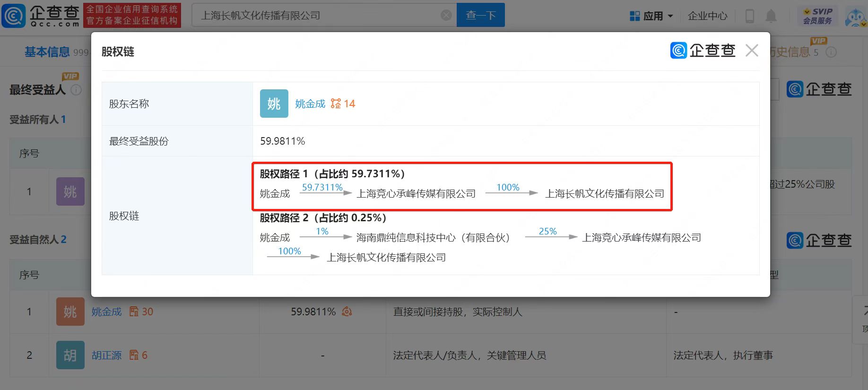Click the 25% arrow label in path 2

click(x=548, y=231)
